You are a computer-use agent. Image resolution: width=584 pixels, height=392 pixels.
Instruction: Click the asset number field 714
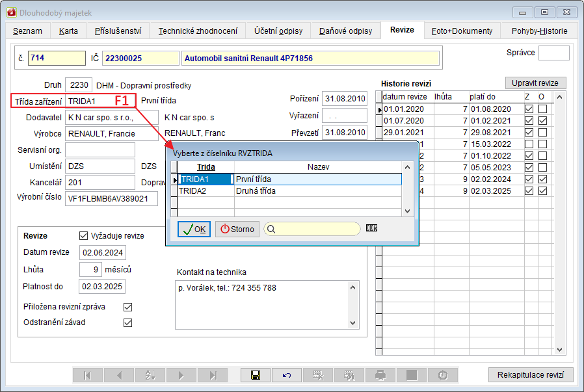tap(57, 58)
